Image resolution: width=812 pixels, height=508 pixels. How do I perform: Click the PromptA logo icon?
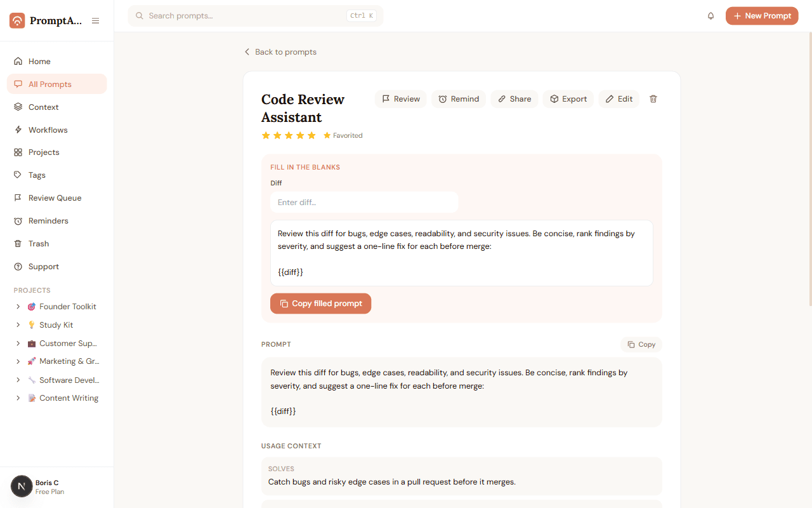click(17, 20)
